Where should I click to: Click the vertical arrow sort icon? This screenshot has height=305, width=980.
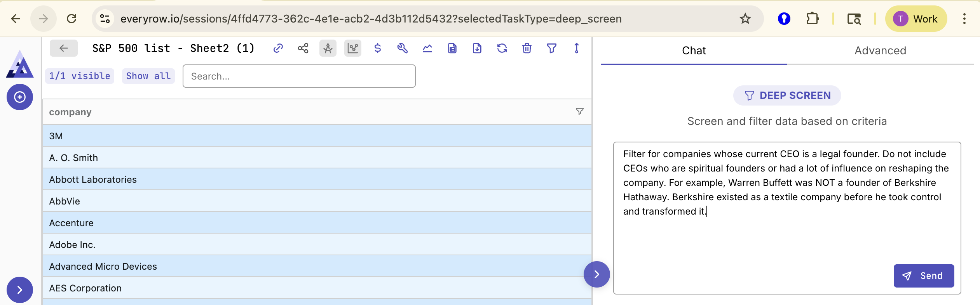point(577,49)
